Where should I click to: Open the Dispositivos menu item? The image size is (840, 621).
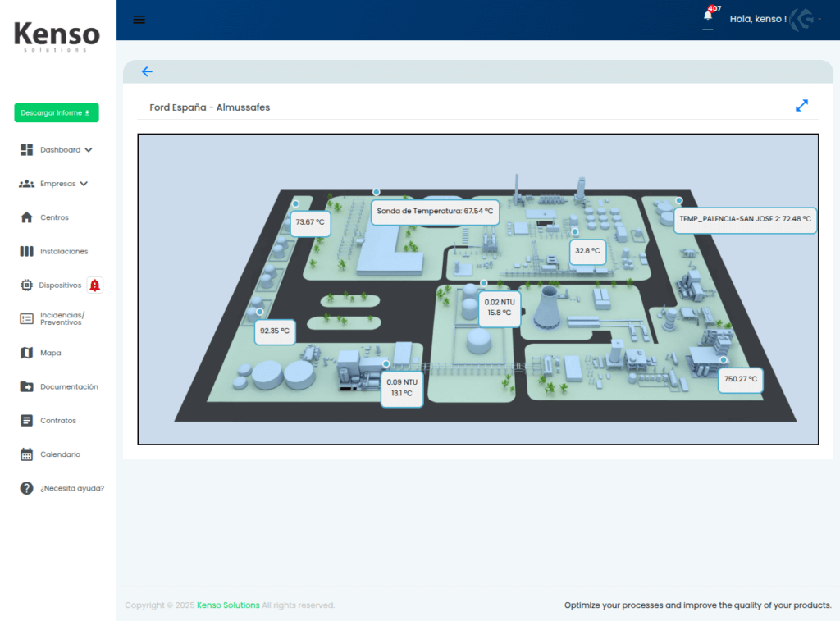coord(60,285)
